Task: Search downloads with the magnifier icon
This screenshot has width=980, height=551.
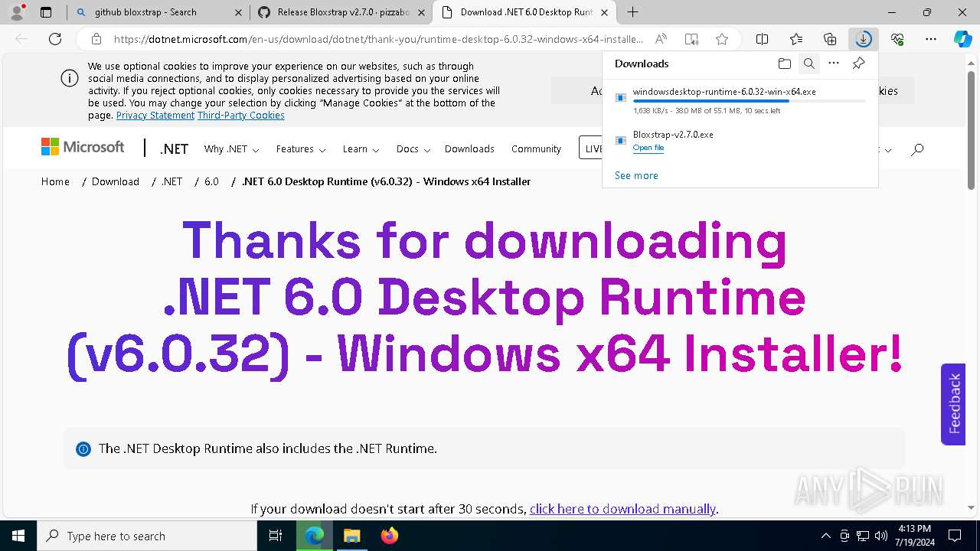Action: tap(808, 64)
